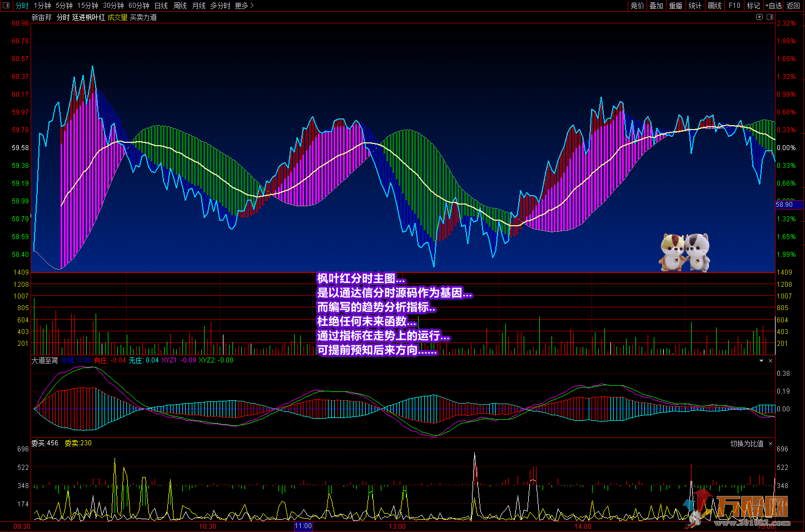Switch to the 日线 daily chart tab
Screen dimensions: 805x532
pyautogui.click(x=161, y=6)
